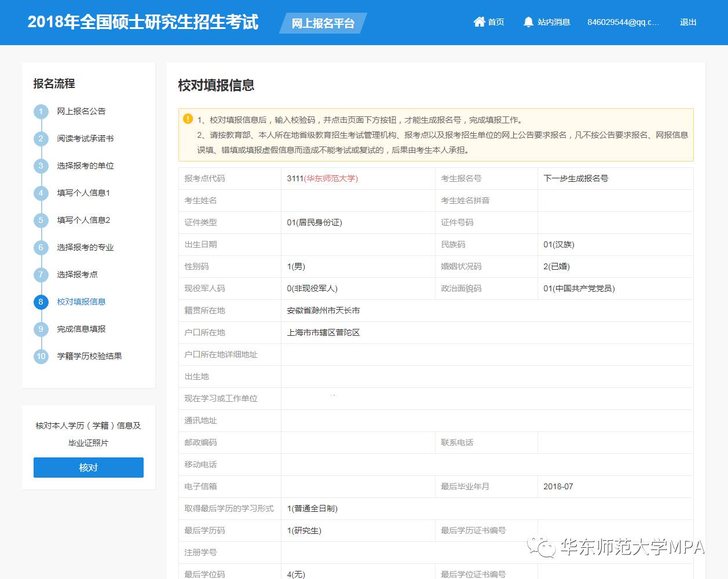The image size is (728, 579).
Task: Click the 核对 button
Action: coord(88,467)
